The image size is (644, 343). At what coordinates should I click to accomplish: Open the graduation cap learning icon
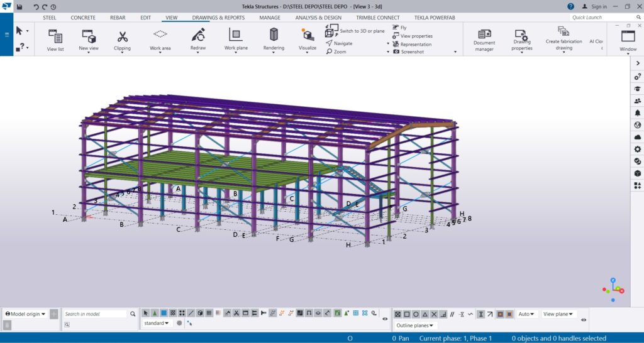[x=638, y=89]
